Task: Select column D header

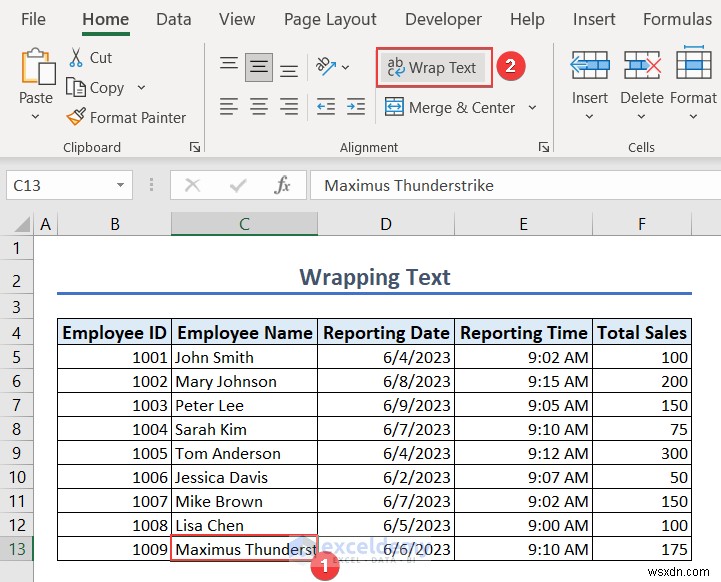Action: 386,224
